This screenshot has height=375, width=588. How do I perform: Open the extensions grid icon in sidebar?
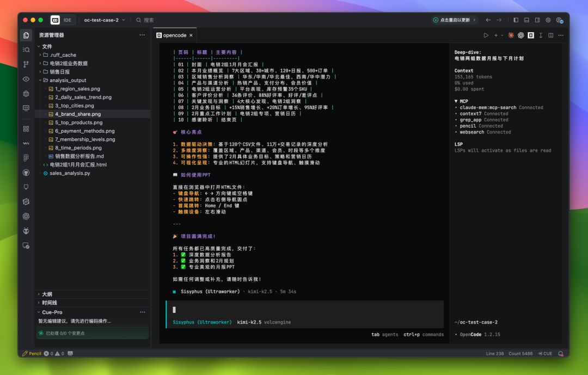(26, 129)
